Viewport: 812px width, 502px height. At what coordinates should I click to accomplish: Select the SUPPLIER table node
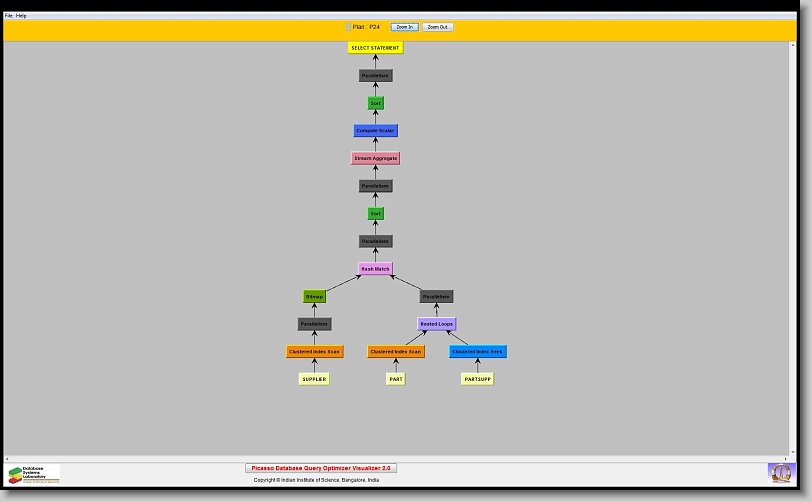click(314, 379)
